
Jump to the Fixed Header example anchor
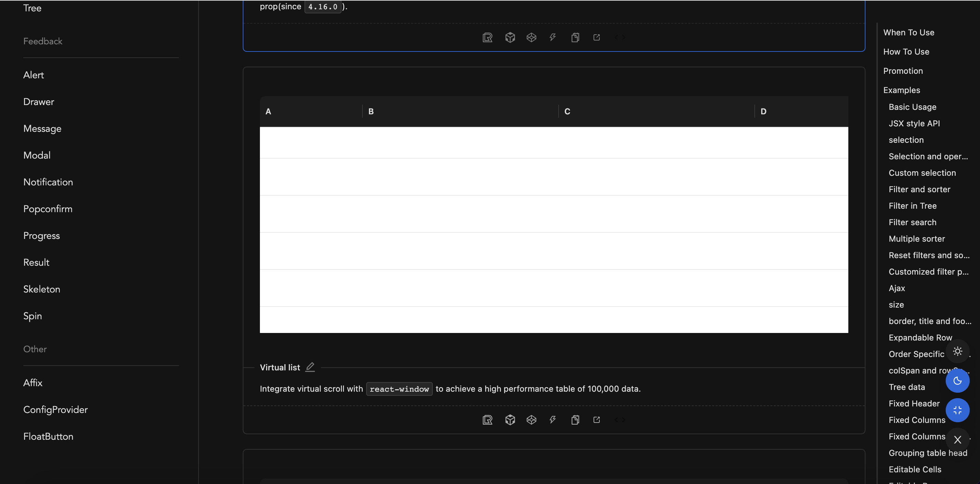(x=914, y=403)
